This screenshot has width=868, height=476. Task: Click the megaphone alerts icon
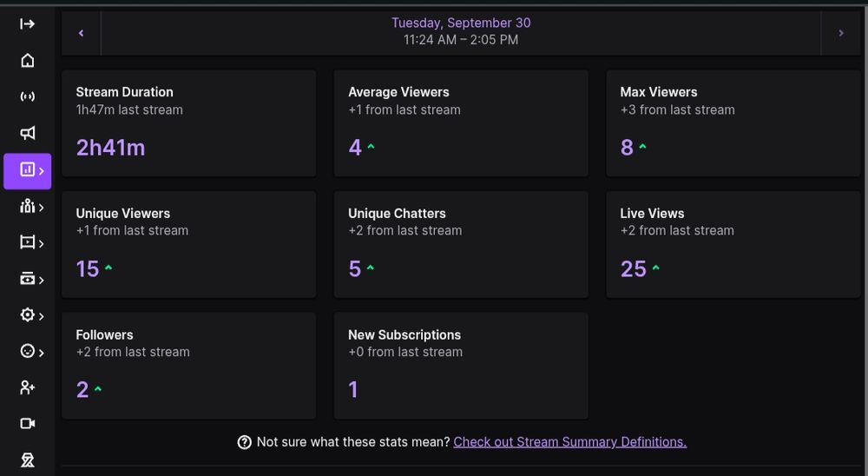click(x=27, y=133)
